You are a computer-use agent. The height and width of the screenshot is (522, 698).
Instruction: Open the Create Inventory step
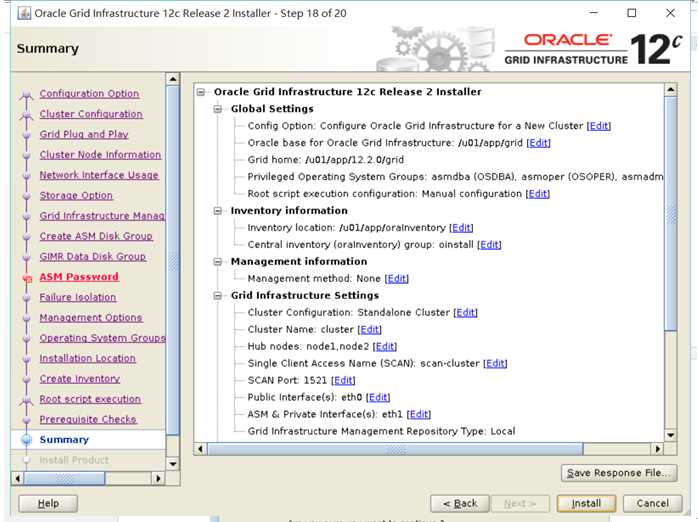pyautogui.click(x=80, y=379)
